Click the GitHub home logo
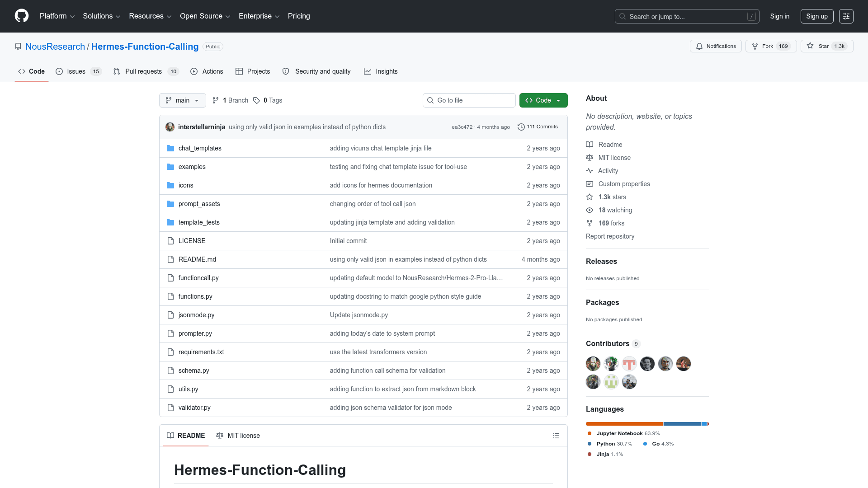The image size is (868, 488). (x=21, y=16)
